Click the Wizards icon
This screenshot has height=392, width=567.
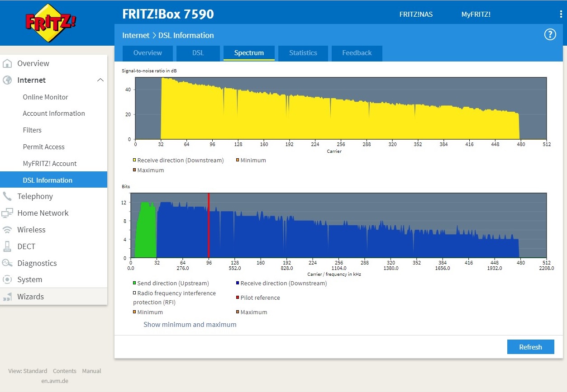tap(7, 297)
